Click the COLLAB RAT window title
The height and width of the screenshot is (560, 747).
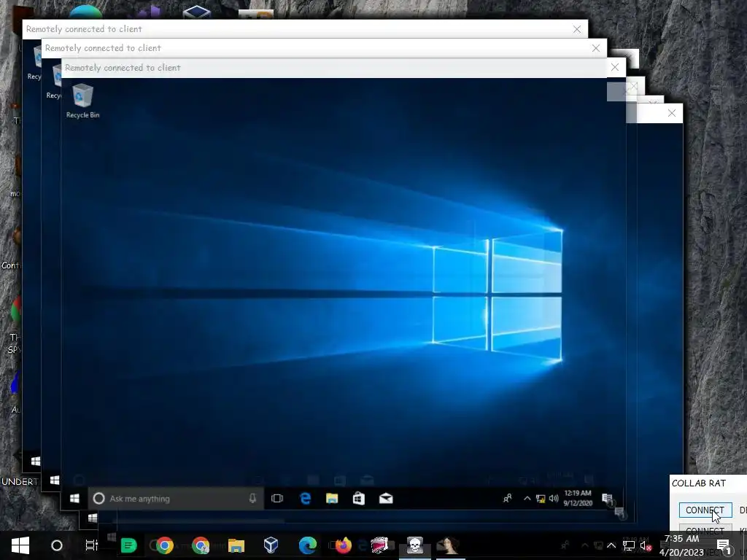pos(698,483)
